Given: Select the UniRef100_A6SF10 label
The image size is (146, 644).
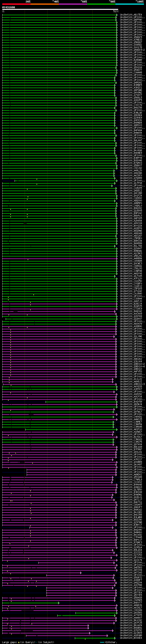Looking at the screenshot, I should tap(131, 429).
